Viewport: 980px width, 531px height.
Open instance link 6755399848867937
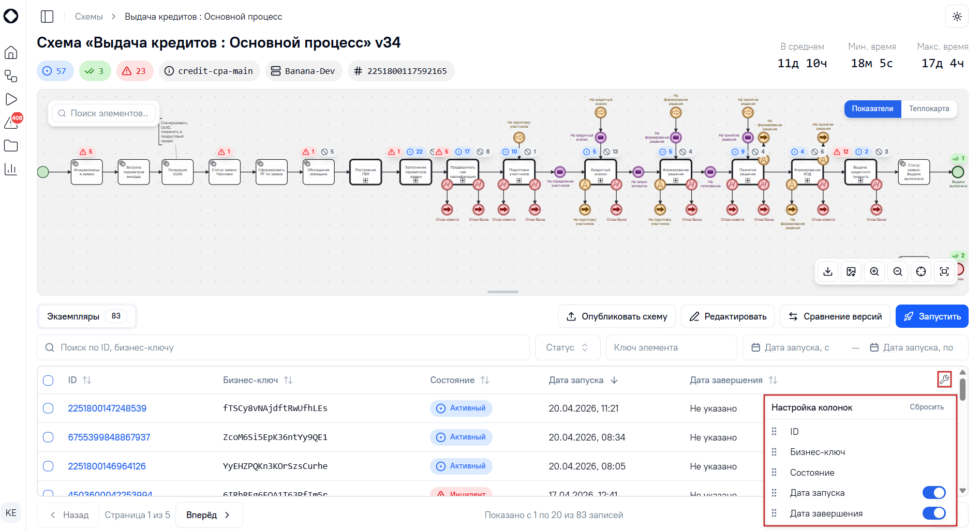pyautogui.click(x=109, y=437)
